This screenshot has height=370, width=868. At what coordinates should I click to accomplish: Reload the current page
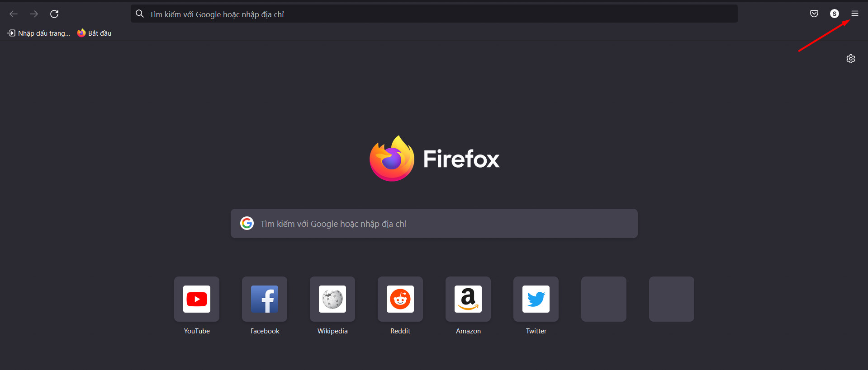(54, 14)
